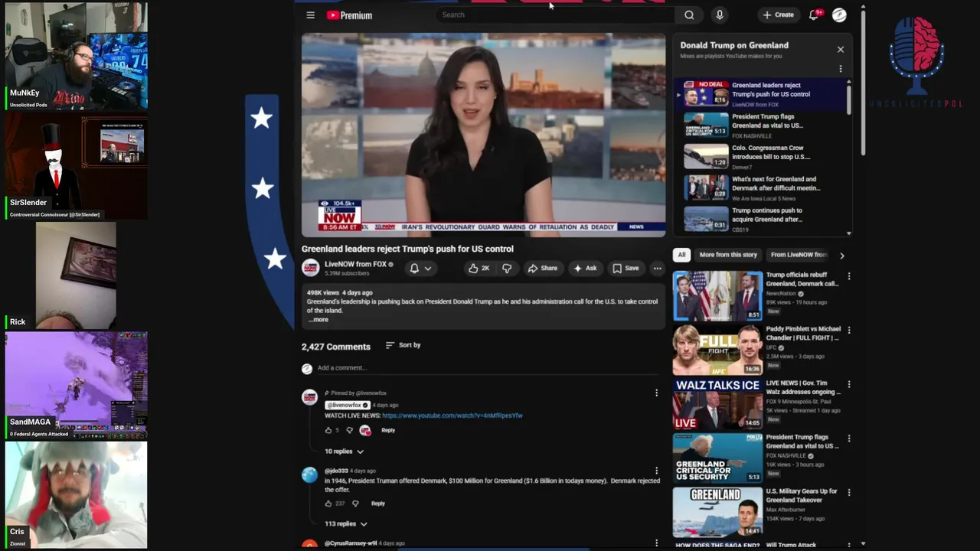Click the search magnifier button
The width and height of the screenshot is (980, 551).
689,15
